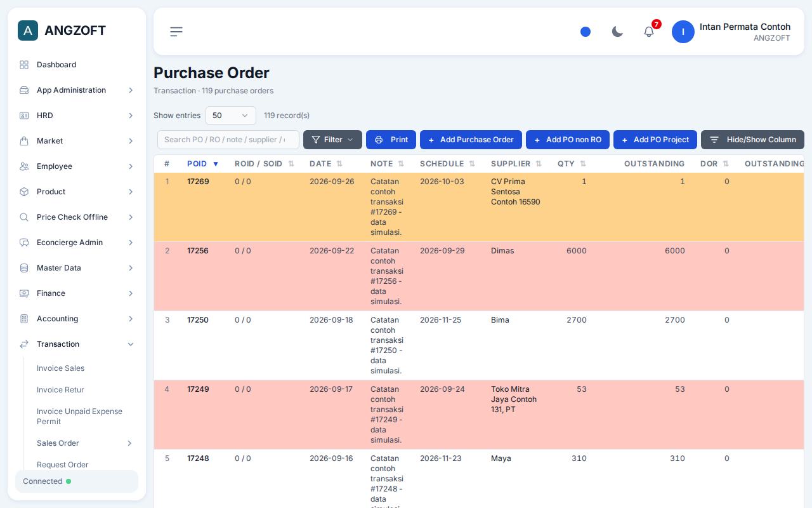Image resolution: width=812 pixels, height=508 pixels.
Task: Click the Accounting calculator icon
Action: coord(24,319)
